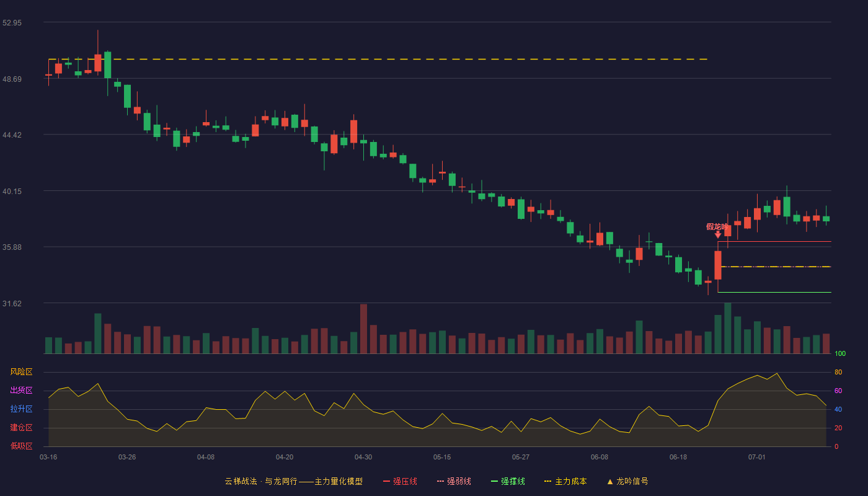Click the 06-18 date label
868x496 pixels.
click(678, 457)
